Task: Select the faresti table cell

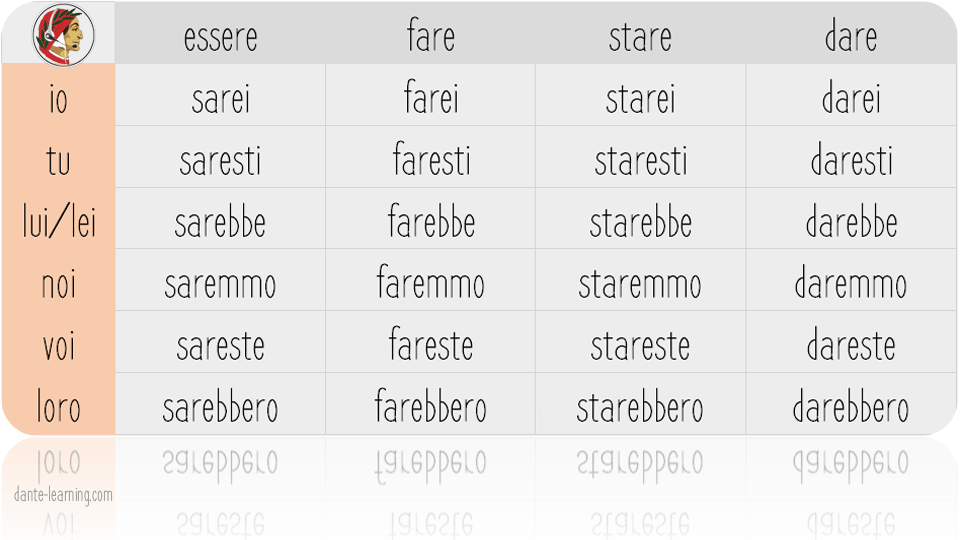Action: [x=431, y=161]
